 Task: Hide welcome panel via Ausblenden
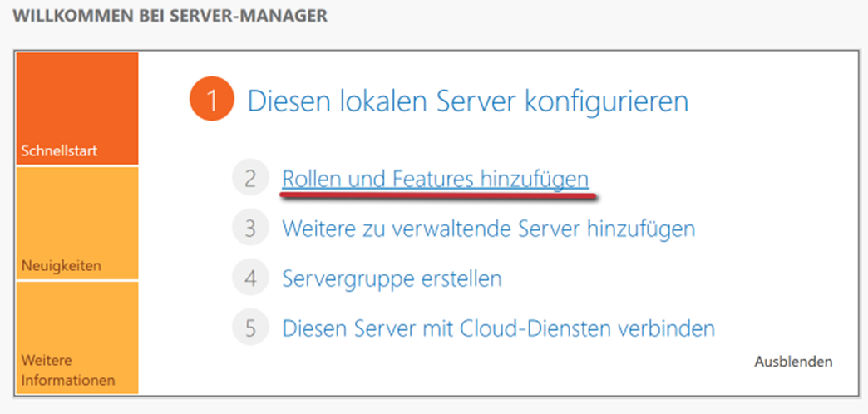[x=793, y=362]
